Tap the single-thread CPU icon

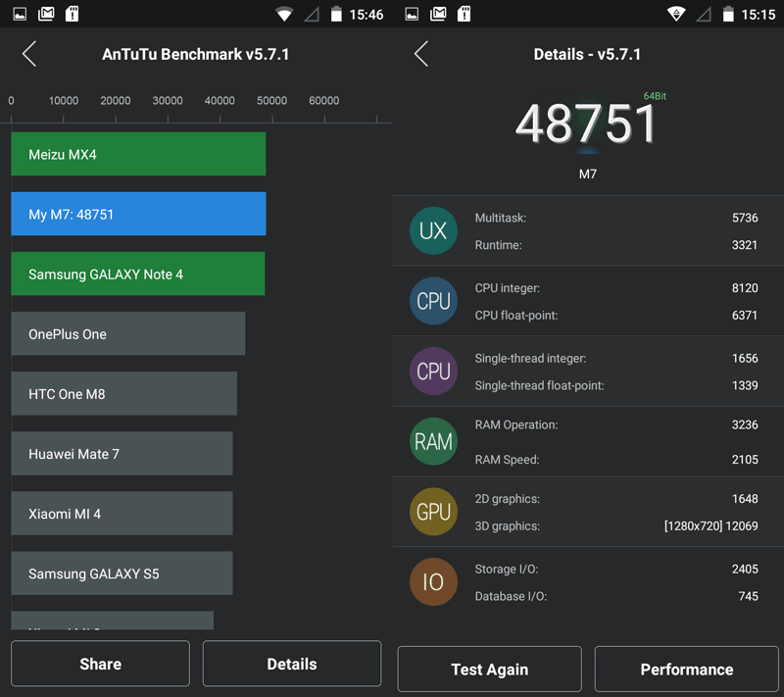pos(433,371)
